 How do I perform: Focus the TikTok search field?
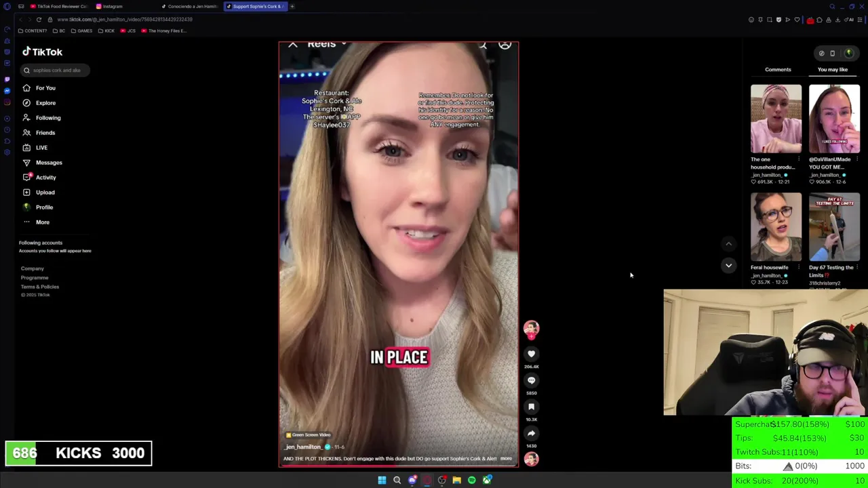click(x=54, y=70)
